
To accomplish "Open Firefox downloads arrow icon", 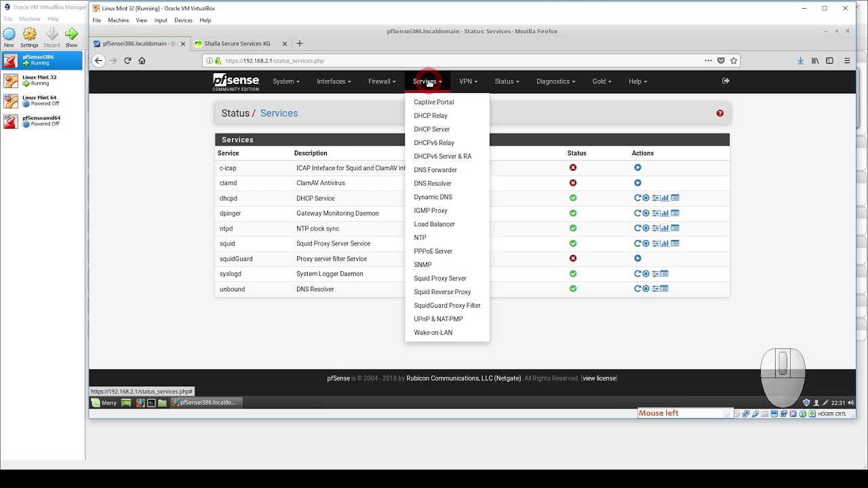I will click(x=800, y=60).
